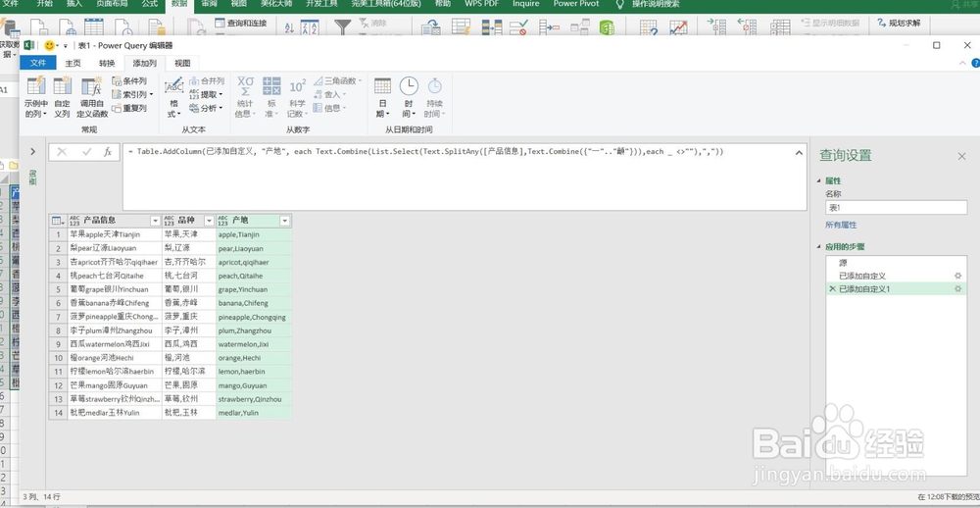The width and height of the screenshot is (980, 508).
Task: Click the Duration (持续时间) stopwatch icon
Action: [x=434, y=85]
